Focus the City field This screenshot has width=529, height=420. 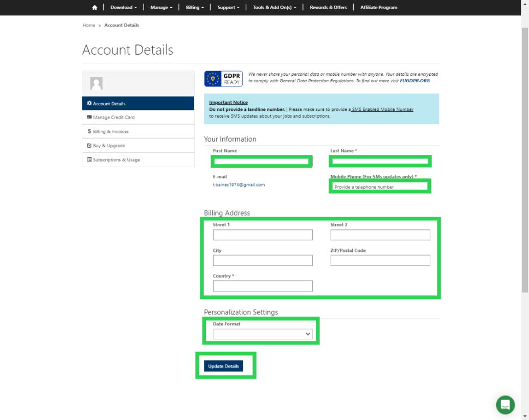point(263,261)
